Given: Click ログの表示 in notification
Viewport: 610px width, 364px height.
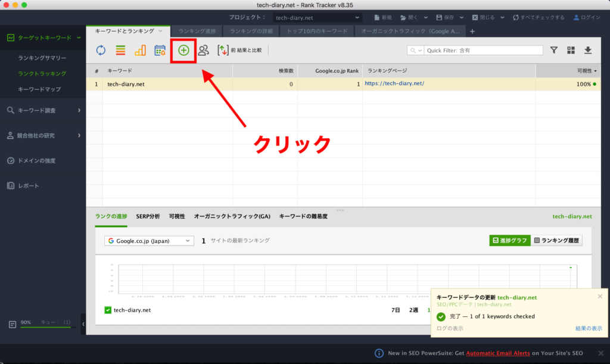Looking at the screenshot, I should (450, 328).
